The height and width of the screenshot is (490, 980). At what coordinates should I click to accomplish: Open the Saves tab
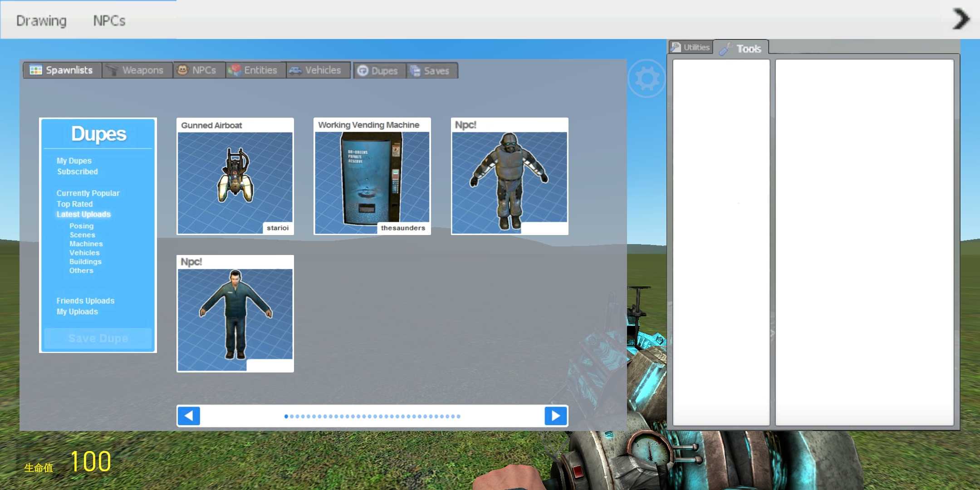pyautogui.click(x=432, y=70)
